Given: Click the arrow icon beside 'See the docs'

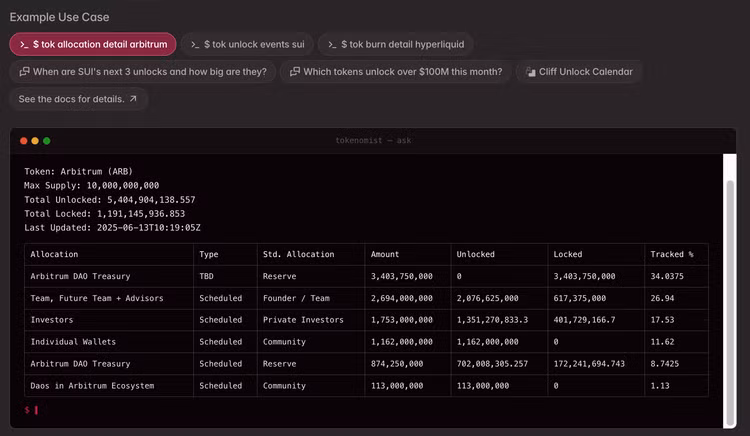Looking at the screenshot, I should pyautogui.click(x=133, y=98).
